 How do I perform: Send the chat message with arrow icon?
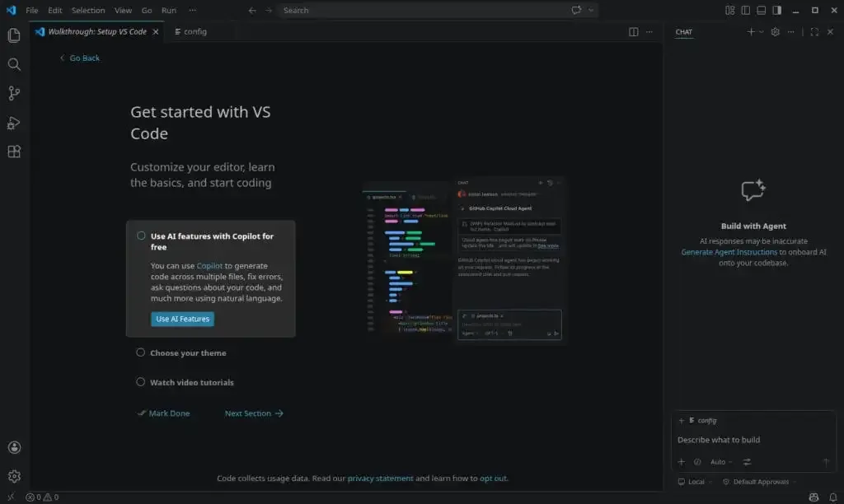[x=826, y=462]
